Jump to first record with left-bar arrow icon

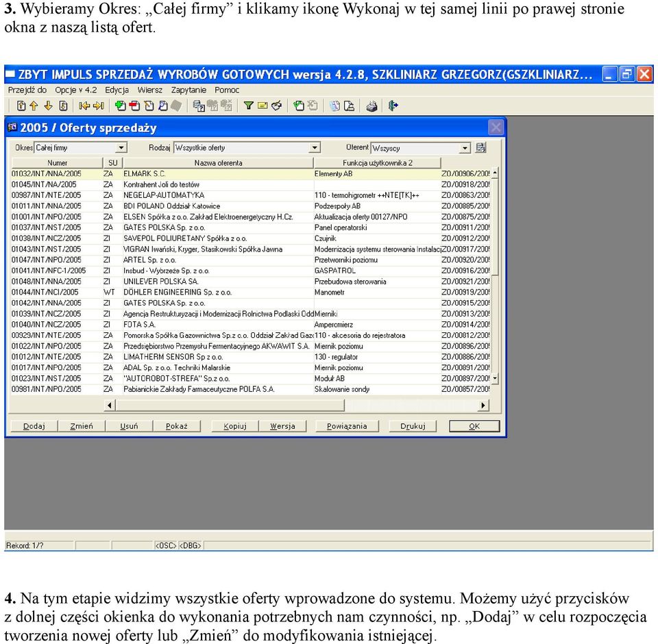tap(84, 106)
